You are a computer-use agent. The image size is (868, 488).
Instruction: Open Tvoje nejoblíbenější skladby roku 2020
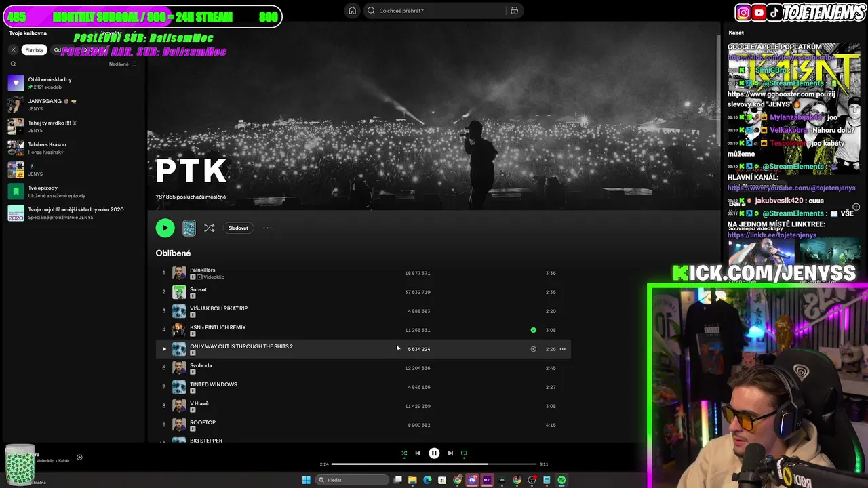75,213
